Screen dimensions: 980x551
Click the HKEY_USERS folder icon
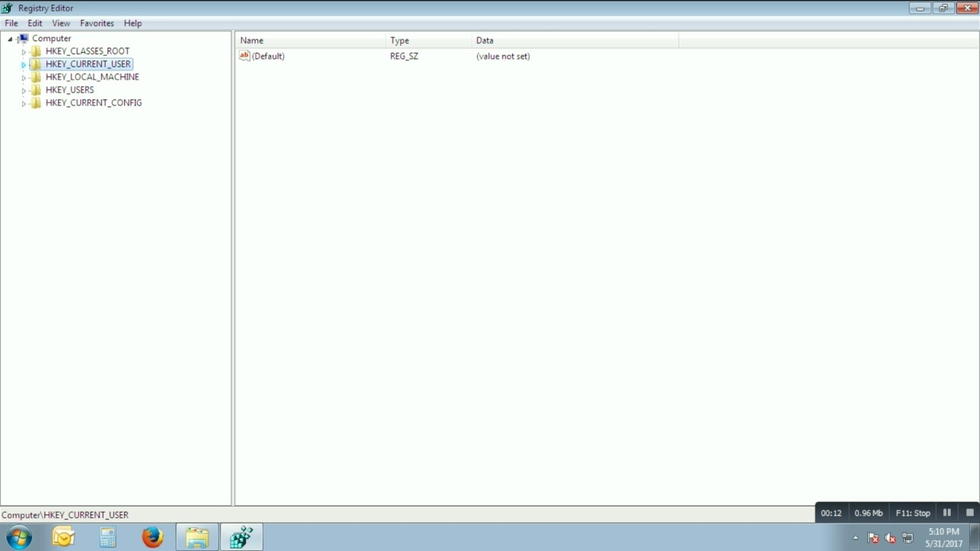pyautogui.click(x=36, y=90)
